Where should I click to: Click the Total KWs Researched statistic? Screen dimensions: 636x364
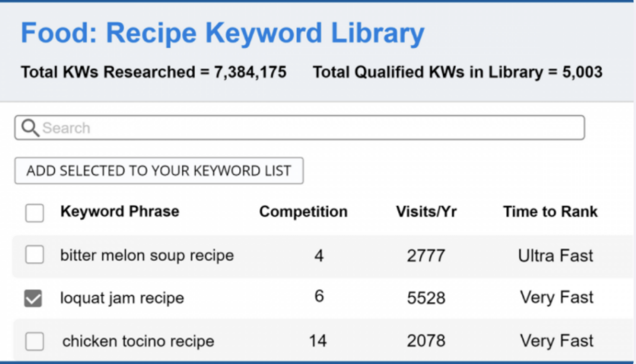click(153, 72)
